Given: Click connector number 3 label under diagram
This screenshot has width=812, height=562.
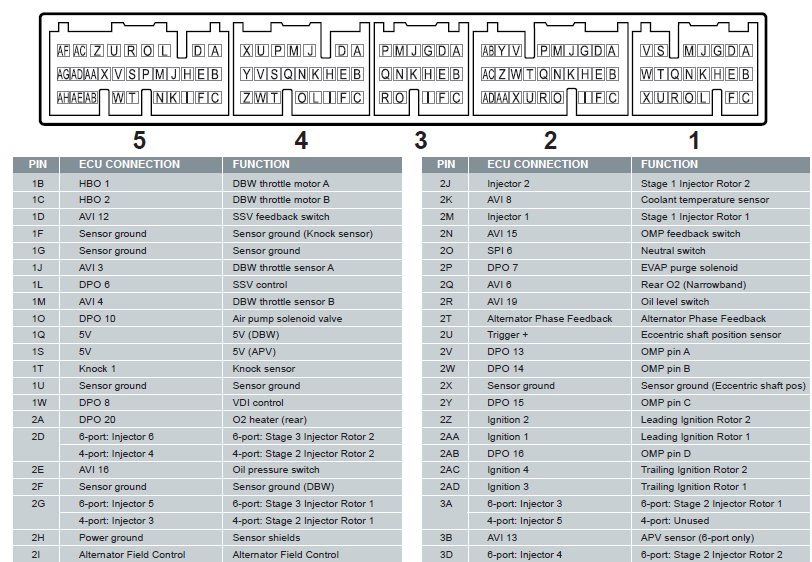Looking at the screenshot, I should pyautogui.click(x=421, y=140).
